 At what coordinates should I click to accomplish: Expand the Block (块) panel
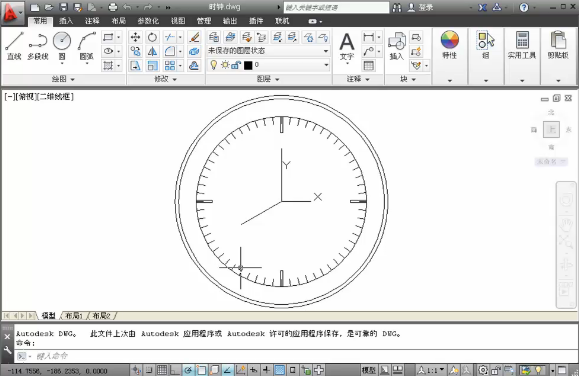pos(408,79)
